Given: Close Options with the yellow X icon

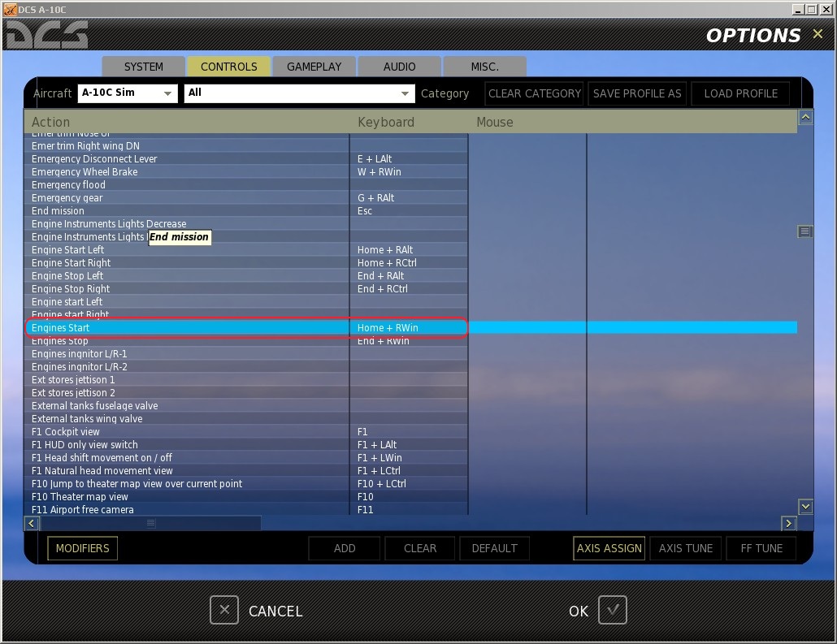Looking at the screenshot, I should point(817,33).
